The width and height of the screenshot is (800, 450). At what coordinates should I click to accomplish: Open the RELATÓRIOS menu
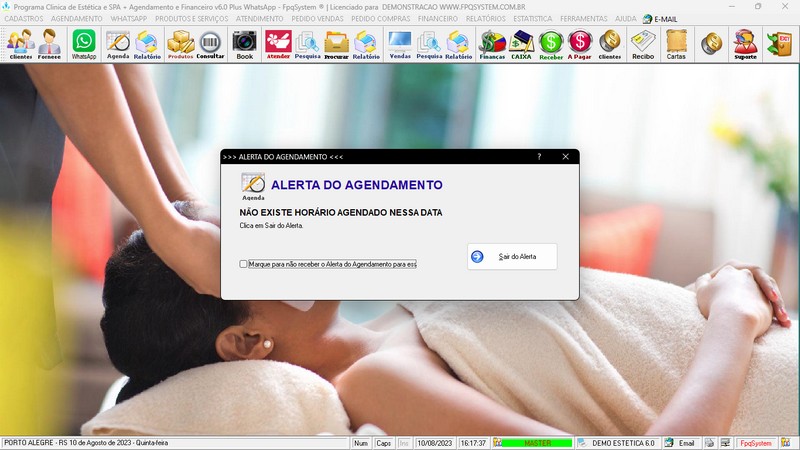click(x=486, y=19)
